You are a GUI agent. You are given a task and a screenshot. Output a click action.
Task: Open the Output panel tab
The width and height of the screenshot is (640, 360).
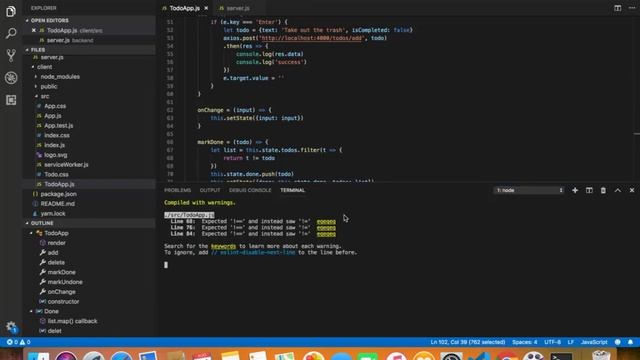click(x=210, y=190)
